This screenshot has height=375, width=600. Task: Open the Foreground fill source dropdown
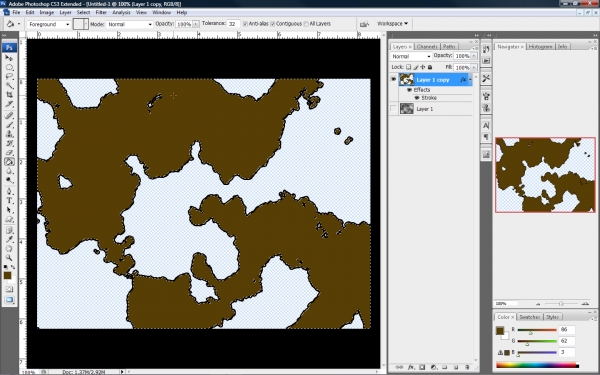49,24
